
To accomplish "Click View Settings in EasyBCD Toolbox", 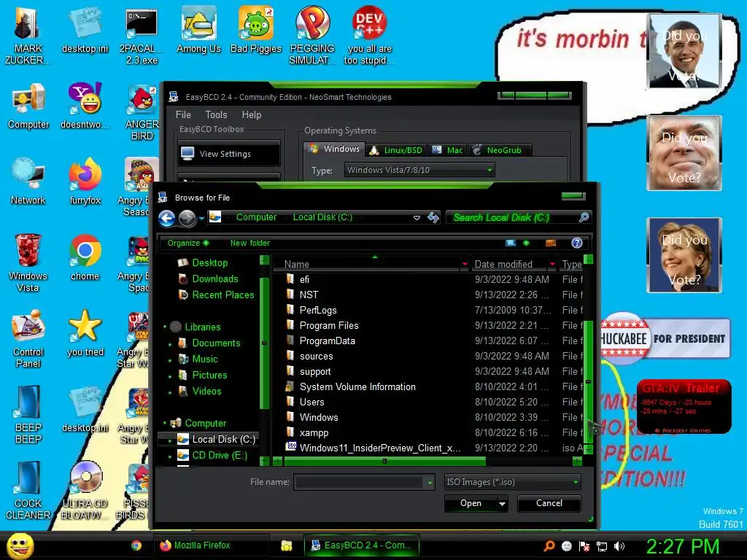I will [228, 153].
